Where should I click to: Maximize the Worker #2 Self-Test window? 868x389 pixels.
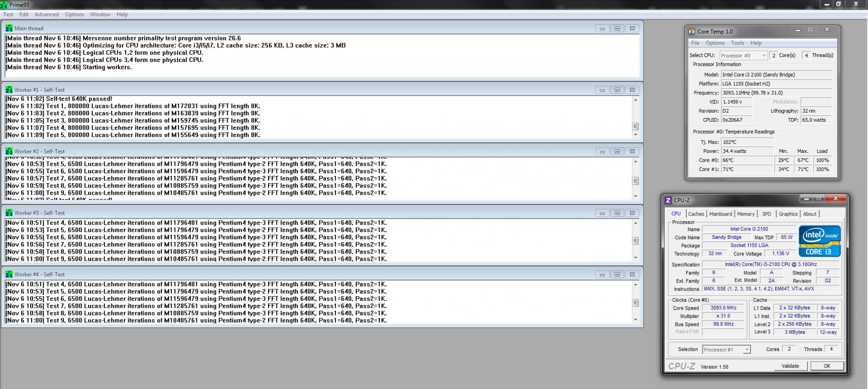(617, 152)
